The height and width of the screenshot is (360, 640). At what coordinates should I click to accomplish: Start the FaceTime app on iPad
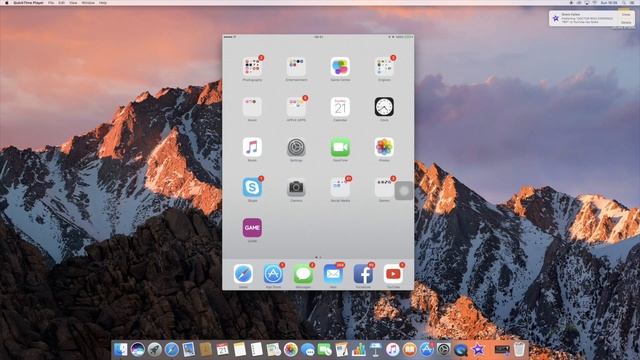(340, 147)
